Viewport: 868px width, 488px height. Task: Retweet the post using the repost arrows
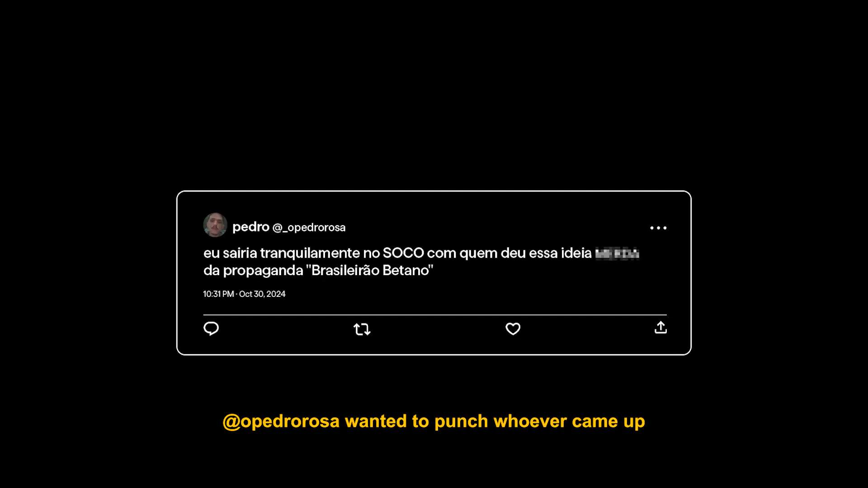click(362, 329)
